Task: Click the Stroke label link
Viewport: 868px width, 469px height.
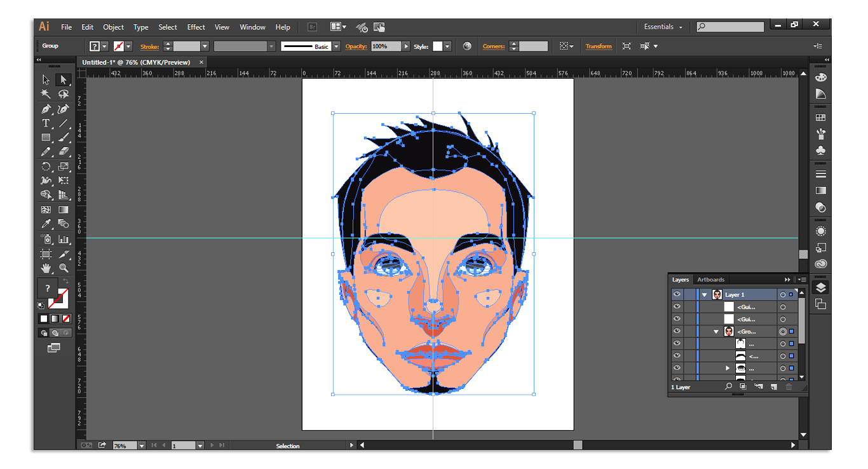Action: coord(149,46)
